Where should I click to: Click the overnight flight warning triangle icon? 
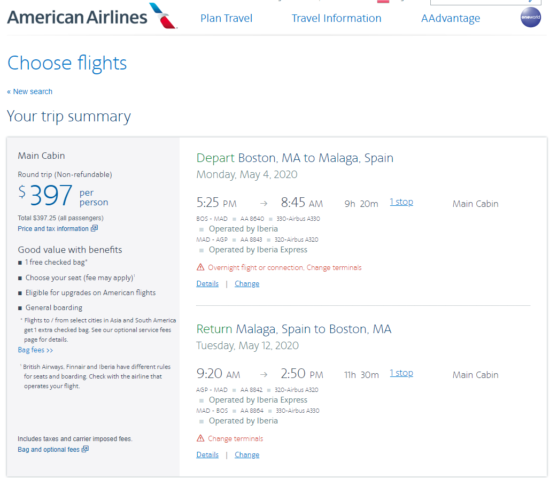coord(200,268)
